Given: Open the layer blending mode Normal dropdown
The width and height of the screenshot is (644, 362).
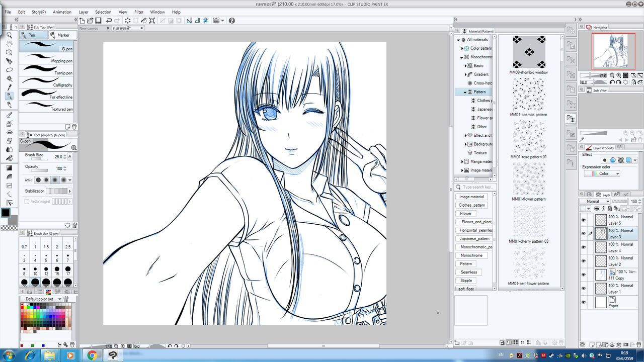Looking at the screenshot, I should [595, 201].
